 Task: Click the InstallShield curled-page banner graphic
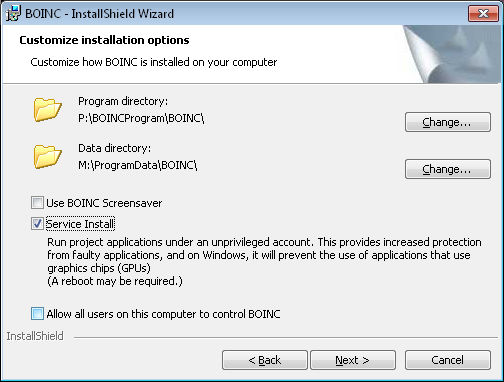452,54
